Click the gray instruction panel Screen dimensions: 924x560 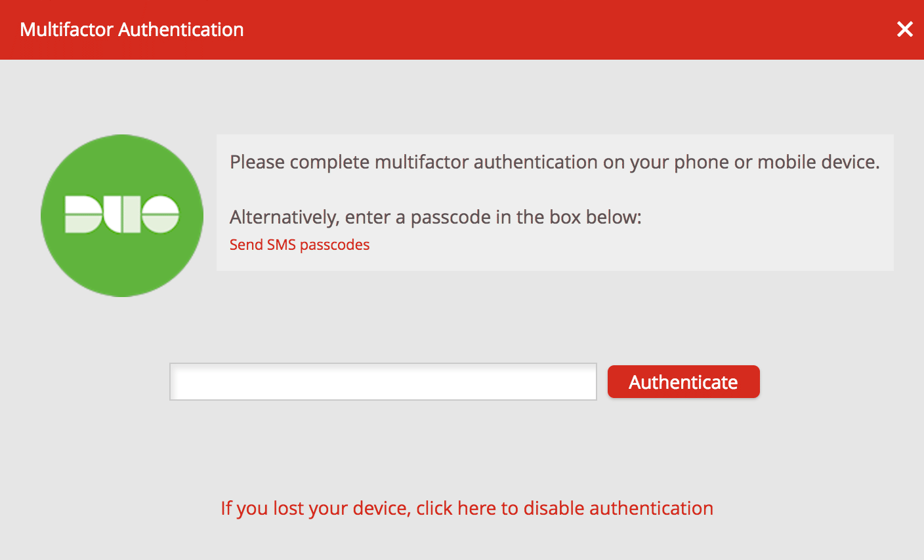pos(555,202)
